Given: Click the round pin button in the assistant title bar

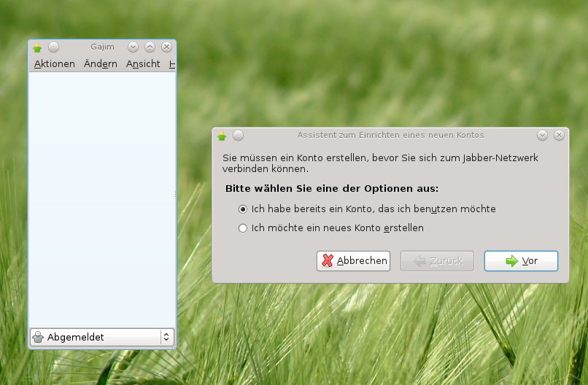Looking at the screenshot, I should [x=238, y=136].
